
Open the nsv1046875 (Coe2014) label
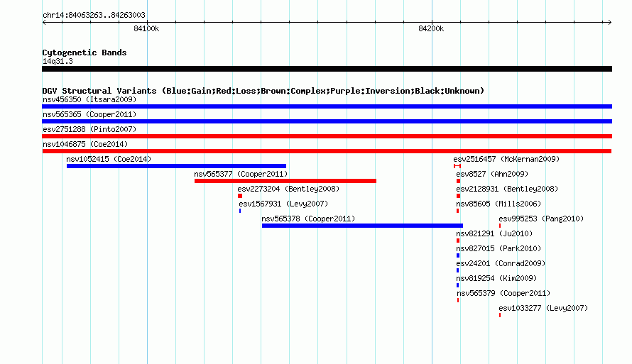[85, 144]
